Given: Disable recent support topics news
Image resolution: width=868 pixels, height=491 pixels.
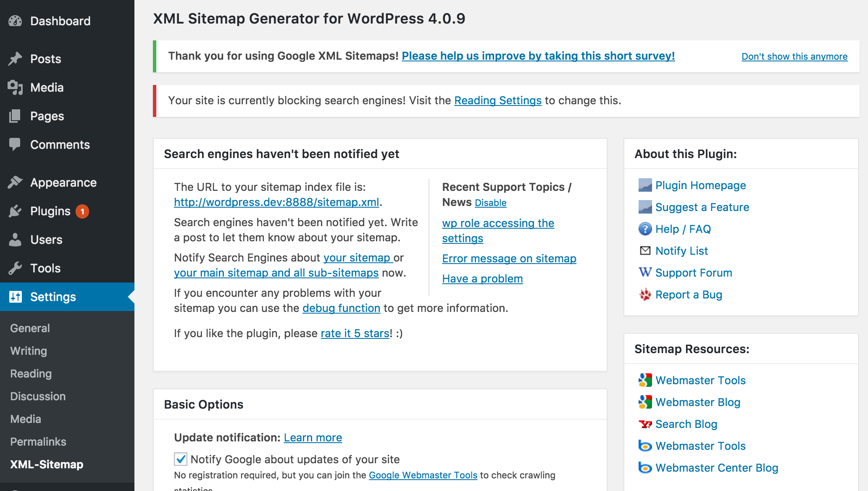Looking at the screenshot, I should (x=490, y=203).
